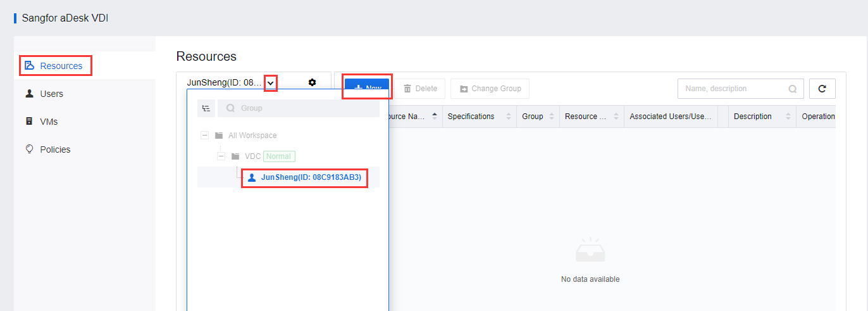Toggle the tree view icon in group panel
This screenshot has height=311, width=868.
pyautogui.click(x=206, y=108)
